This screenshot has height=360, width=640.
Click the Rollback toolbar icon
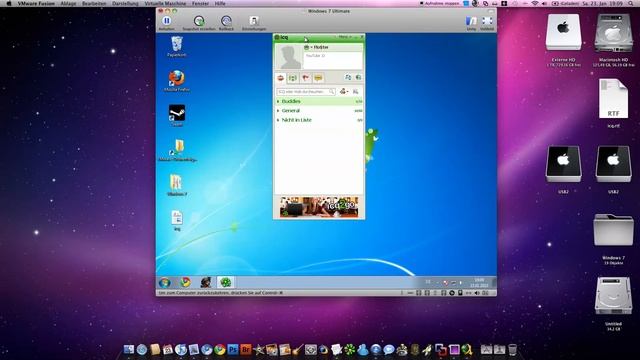point(226,20)
